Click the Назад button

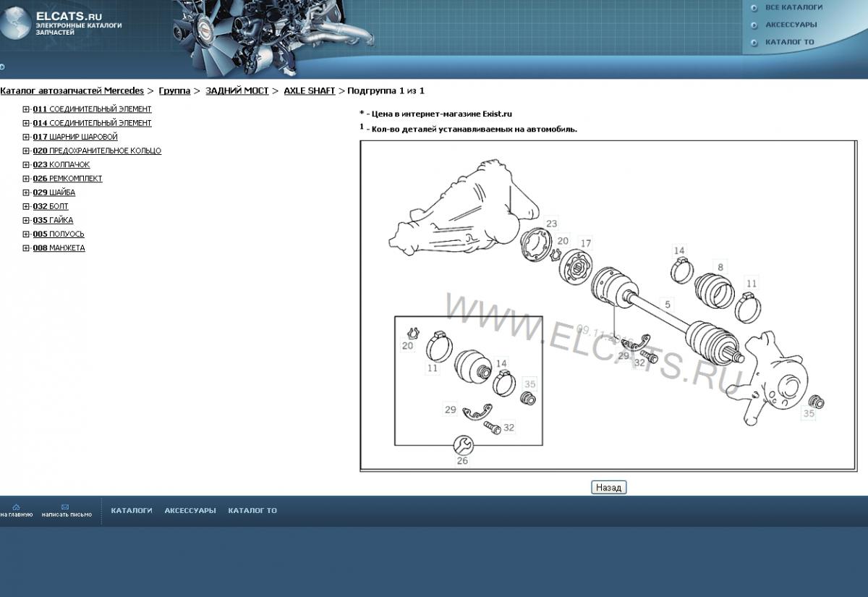click(x=608, y=488)
